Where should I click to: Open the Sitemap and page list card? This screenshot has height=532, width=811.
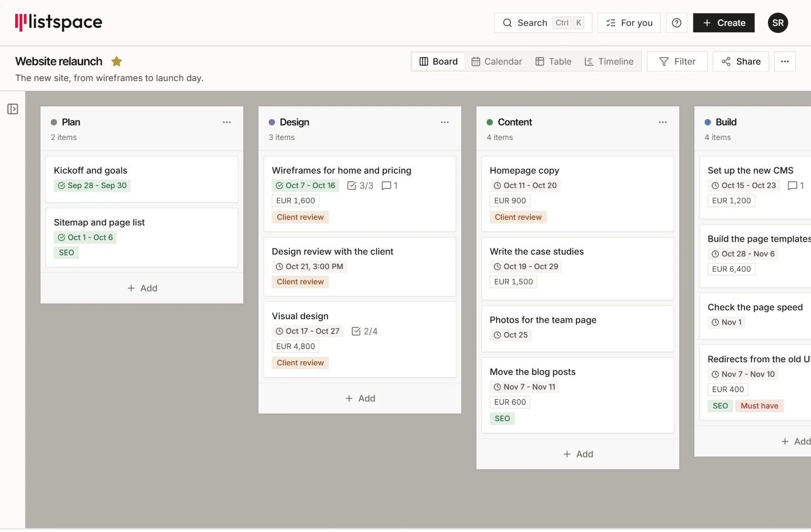pyautogui.click(x=142, y=238)
